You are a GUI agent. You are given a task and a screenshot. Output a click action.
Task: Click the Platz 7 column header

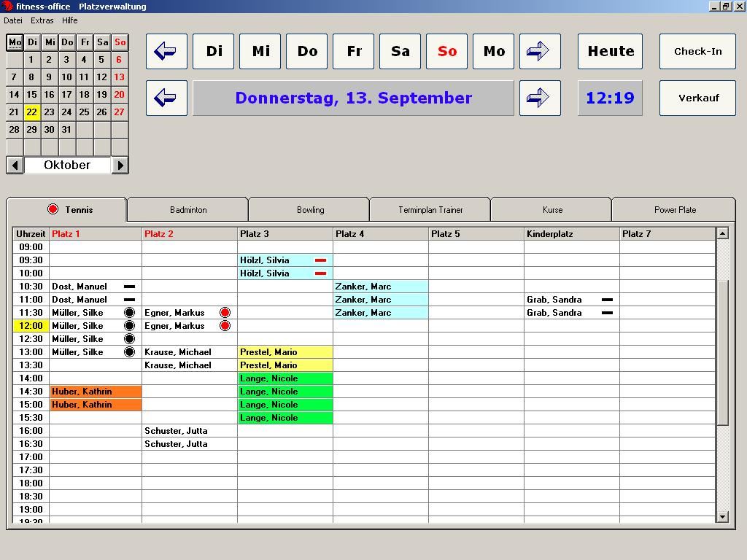[667, 234]
